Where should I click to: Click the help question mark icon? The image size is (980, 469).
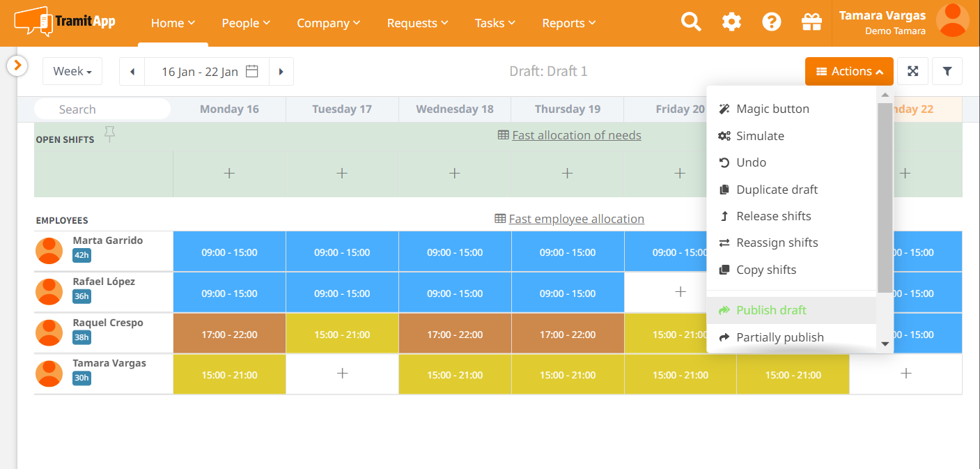click(x=771, y=22)
